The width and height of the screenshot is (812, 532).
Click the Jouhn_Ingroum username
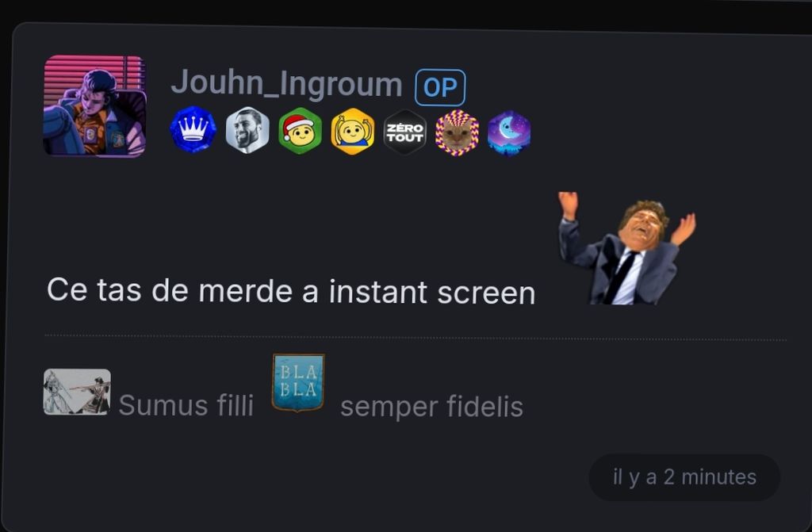[286, 83]
